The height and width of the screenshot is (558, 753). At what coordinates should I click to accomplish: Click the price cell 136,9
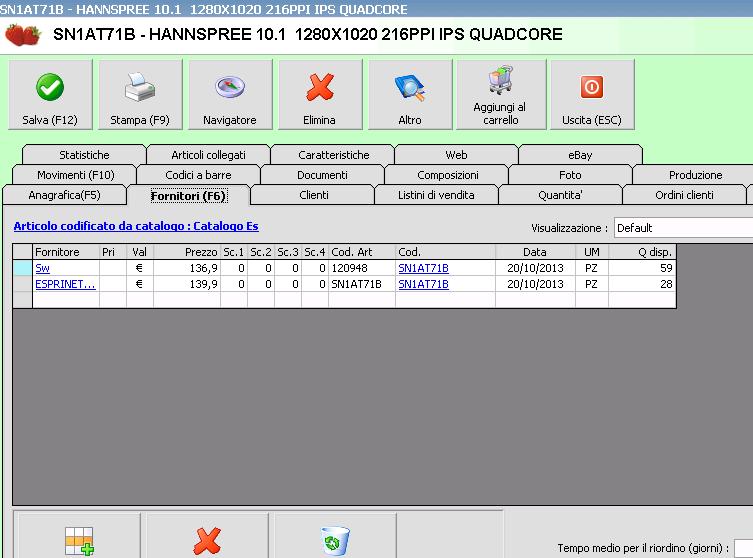click(187, 268)
